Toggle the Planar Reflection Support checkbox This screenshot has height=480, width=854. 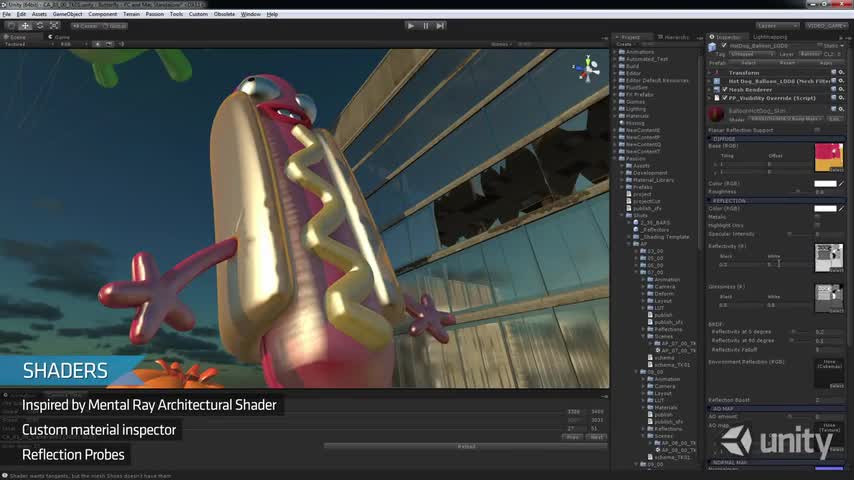(x=818, y=130)
